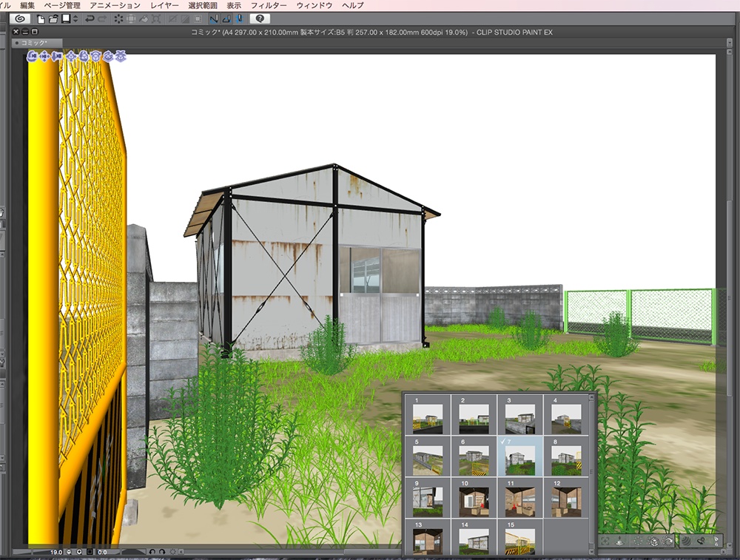Click the rotation slider at the canvas bottom
Viewport: 740px width, 560px height.
pyautogui.click(x=133, y=552)
